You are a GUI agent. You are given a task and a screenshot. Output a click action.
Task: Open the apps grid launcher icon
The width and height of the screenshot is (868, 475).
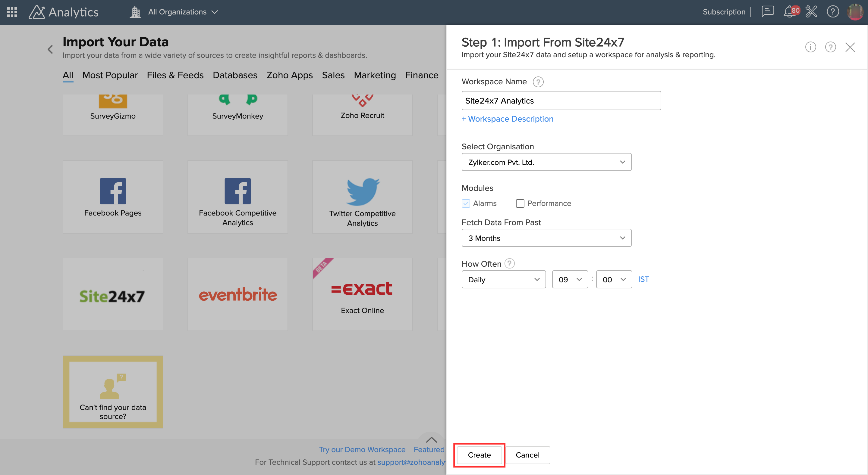pos(12,12)
